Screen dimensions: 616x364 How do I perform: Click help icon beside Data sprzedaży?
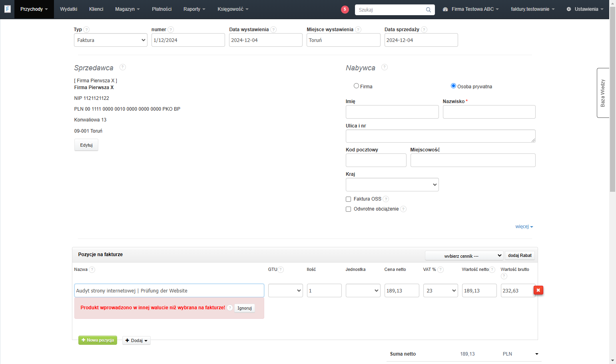pos(424,30)
